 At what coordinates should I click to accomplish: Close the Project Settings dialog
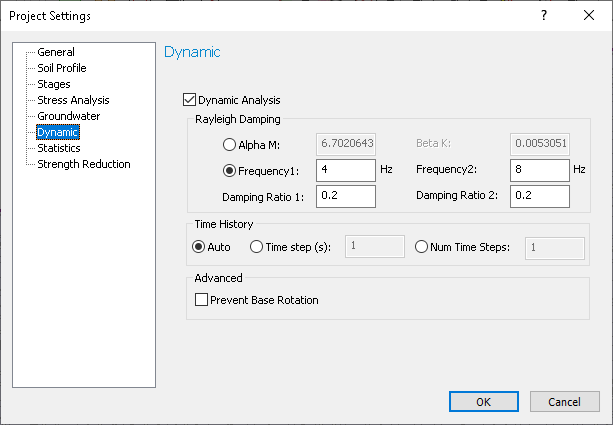pyautogui.click(x=589, y=15)
